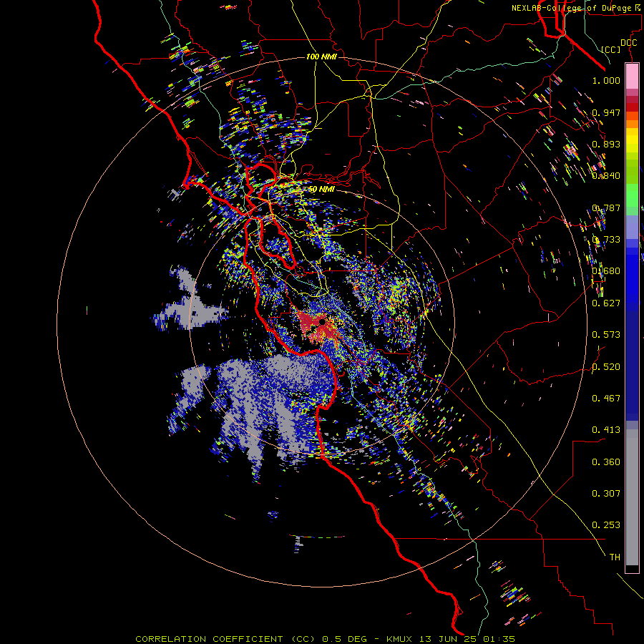Screen dimensions: 644x644
Task: Click the TH threshold label
Action: pyautogui.click(x=615, y=557)
